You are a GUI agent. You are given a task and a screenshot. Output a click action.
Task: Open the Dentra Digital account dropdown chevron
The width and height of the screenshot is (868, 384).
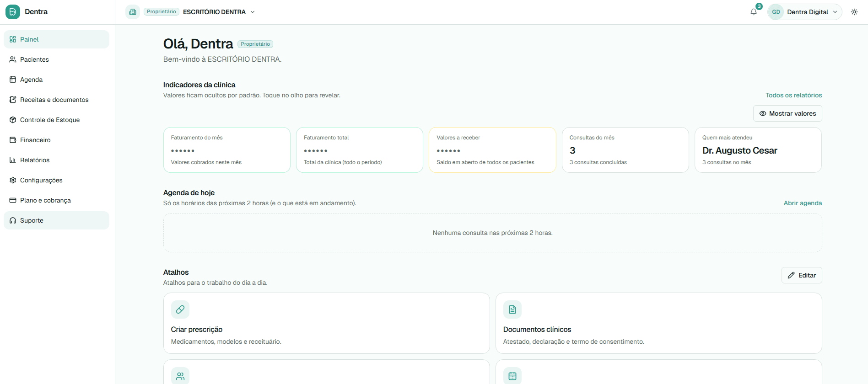[835, 12]
